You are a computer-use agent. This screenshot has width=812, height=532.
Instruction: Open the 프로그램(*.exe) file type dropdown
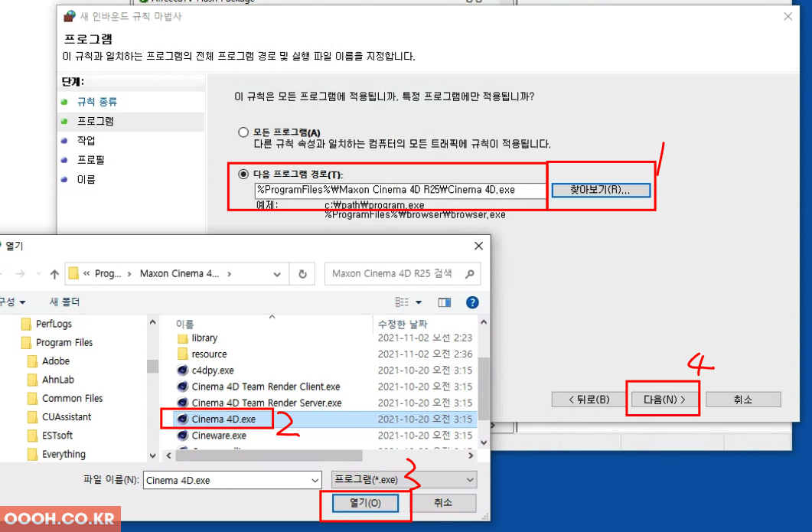[x=404, y=480]
